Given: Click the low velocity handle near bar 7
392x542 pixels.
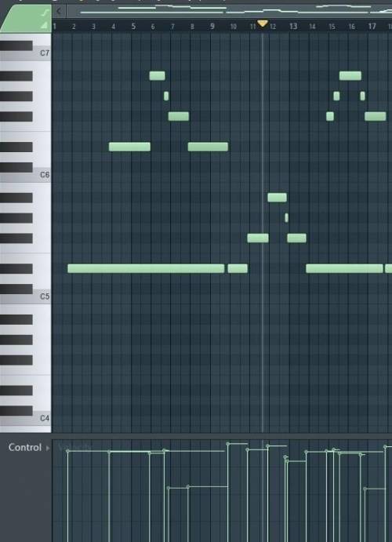Looking at the screenshot, I should pyautogui.click(x=169, y=488).
